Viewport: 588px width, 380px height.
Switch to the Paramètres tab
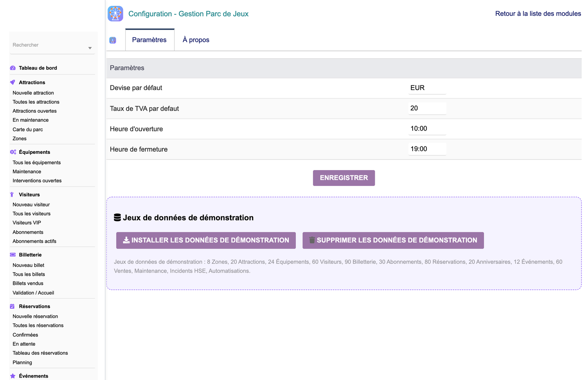tap(149, 40)
